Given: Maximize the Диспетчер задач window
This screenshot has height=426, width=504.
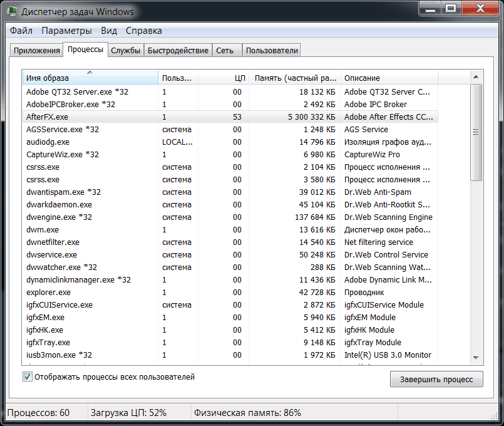Looking at the screenshot, I should point(451,8).
